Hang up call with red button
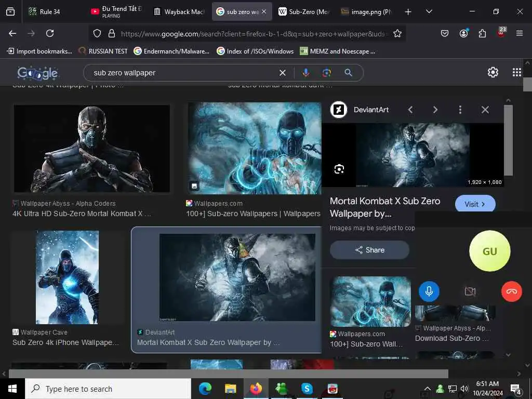 pos(511,291)
